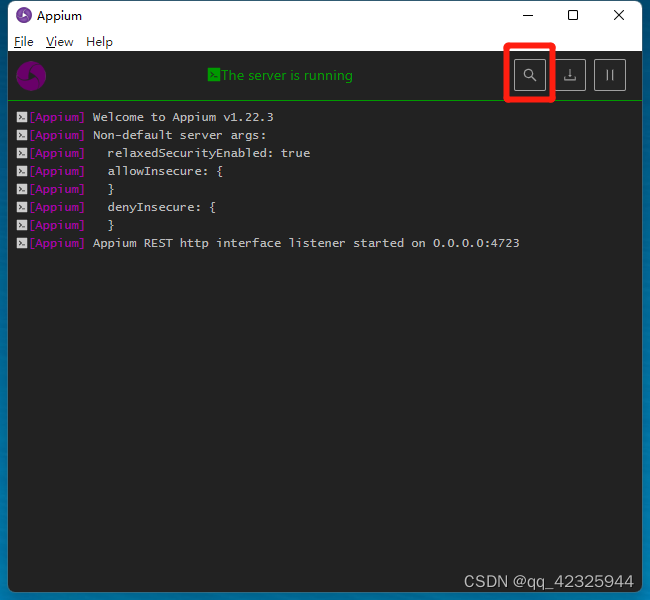Click log line 'denyInsecure: {'
The width and height of the screenshot is (650, 600).
coord(161,207)
